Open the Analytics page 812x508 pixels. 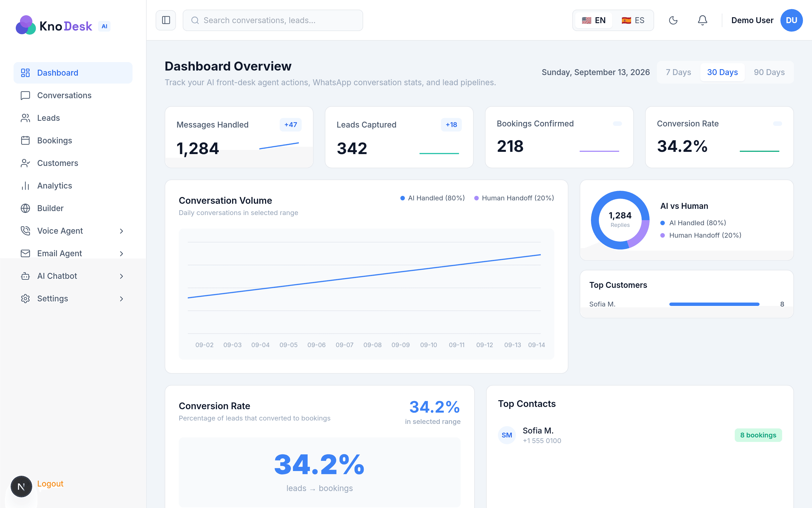73,185
